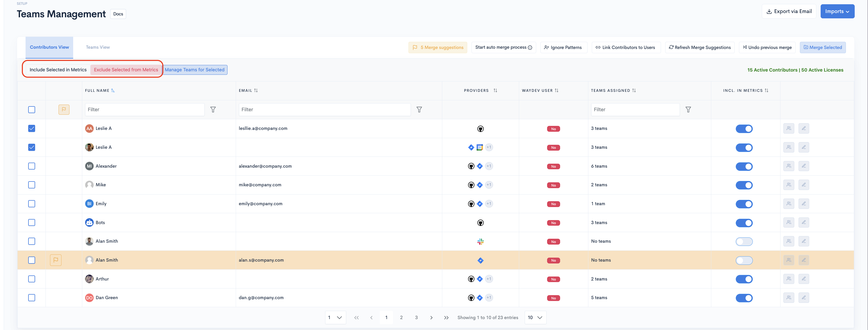Image resolution: width=868 pixels, height=330 pixels.
Task: Click edit pencil icon for Mike row
Action: [x=804, y=185]
